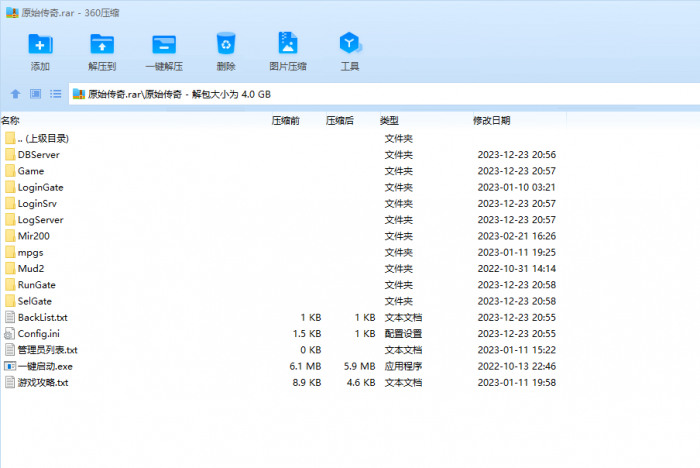Select the 一键启动.exe file

click(45, 366)
